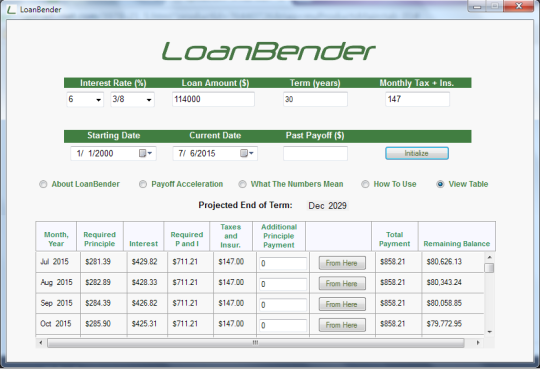Close the LoanBender window
Screen dimensions: 540x369
pos(519,6)
